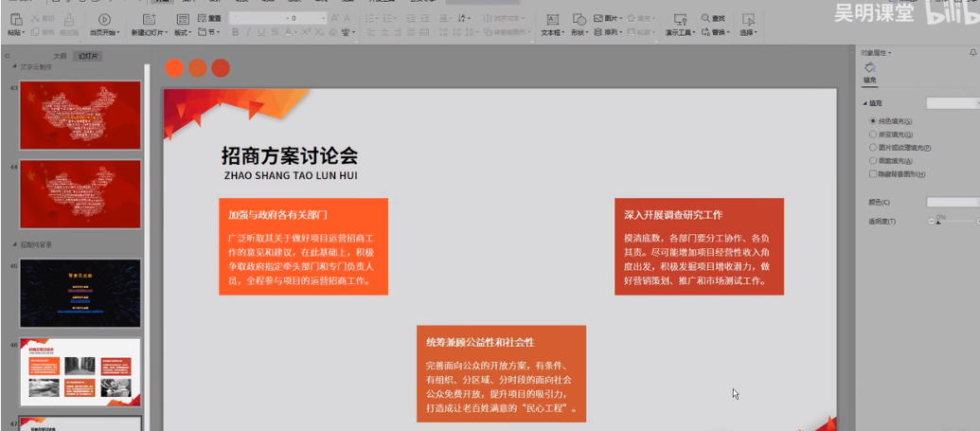
Task: Click the numbered list icon
Action: pos(385,19)
